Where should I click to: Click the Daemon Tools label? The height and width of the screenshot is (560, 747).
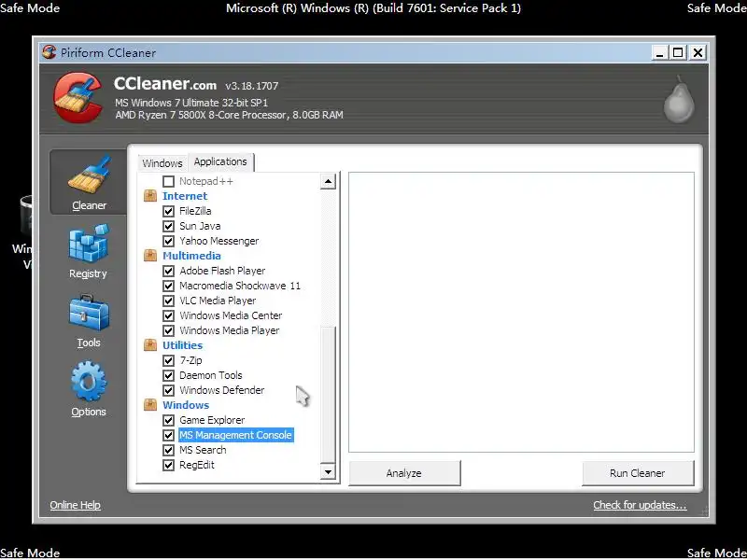(211, 375)
